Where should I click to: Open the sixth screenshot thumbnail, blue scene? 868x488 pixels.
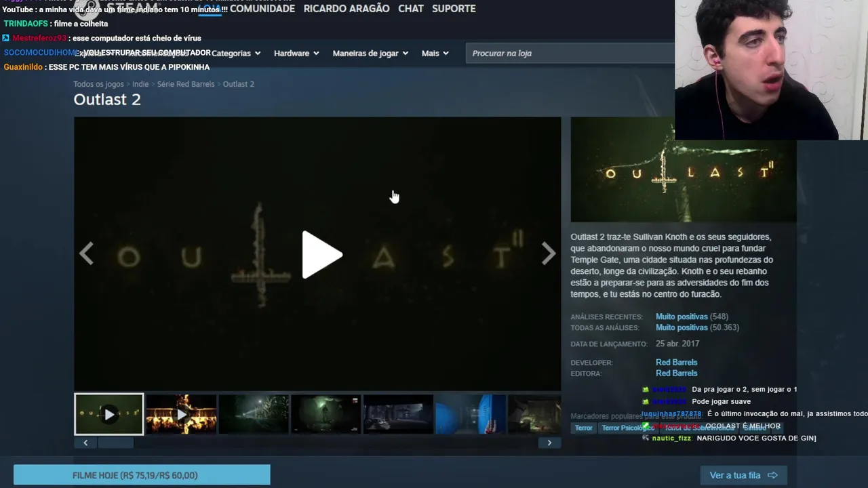tap(471, 414)
